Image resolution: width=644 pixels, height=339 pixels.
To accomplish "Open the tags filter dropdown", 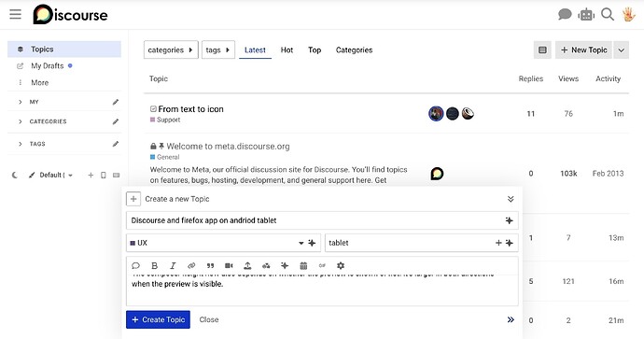I will [218, 49].
